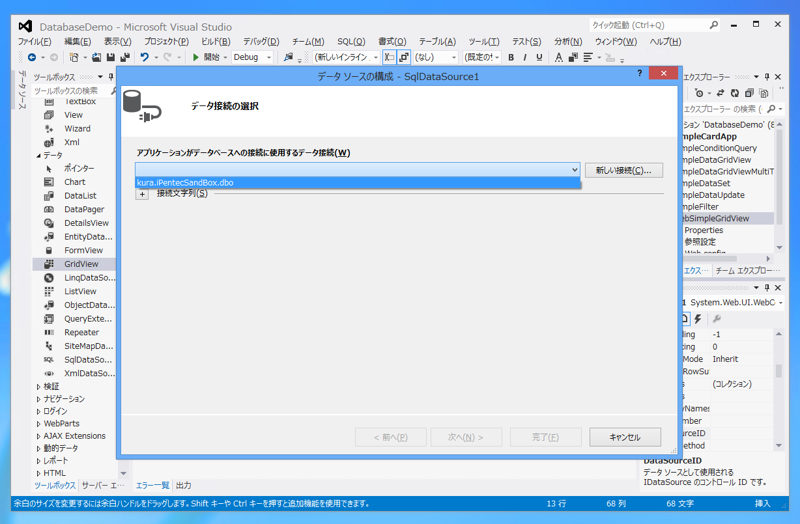Click the Save All toolbar icon

pos(124,57)
